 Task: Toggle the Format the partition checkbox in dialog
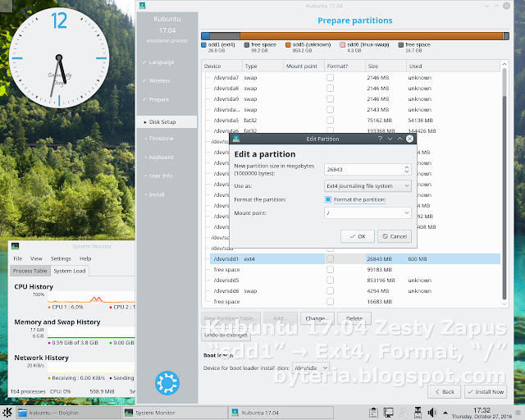(x=328, y=199)
